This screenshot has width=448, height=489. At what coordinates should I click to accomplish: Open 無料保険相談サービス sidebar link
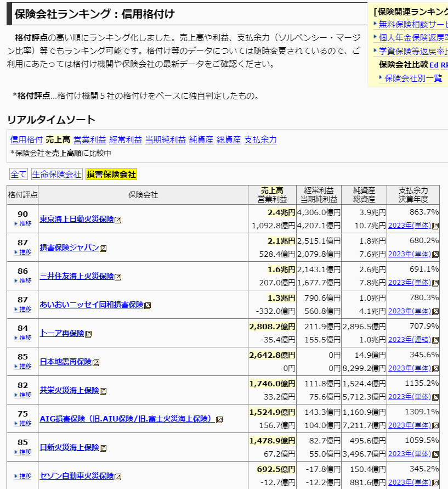tap(413, 24)
